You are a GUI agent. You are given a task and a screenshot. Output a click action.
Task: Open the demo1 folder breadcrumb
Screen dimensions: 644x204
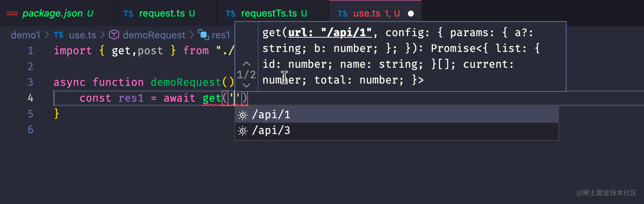click(25, 35)
